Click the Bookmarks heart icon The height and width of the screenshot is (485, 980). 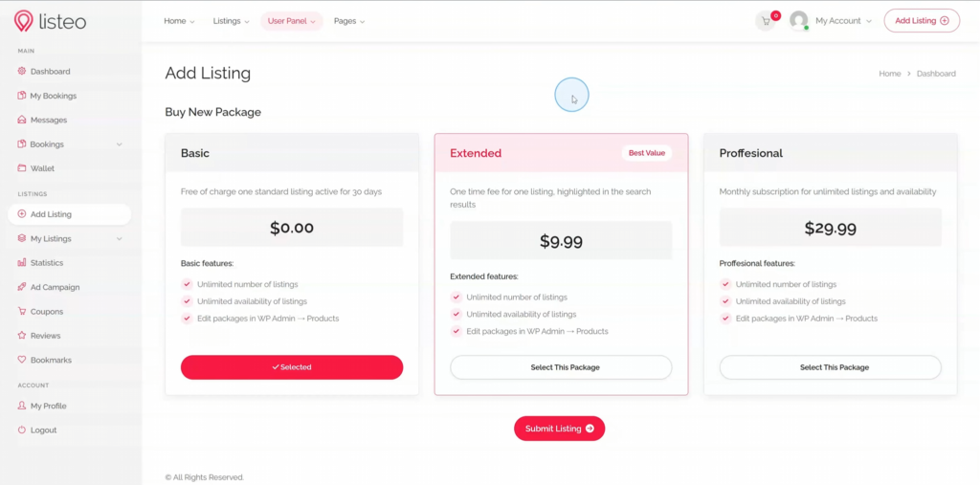(22, 361)
